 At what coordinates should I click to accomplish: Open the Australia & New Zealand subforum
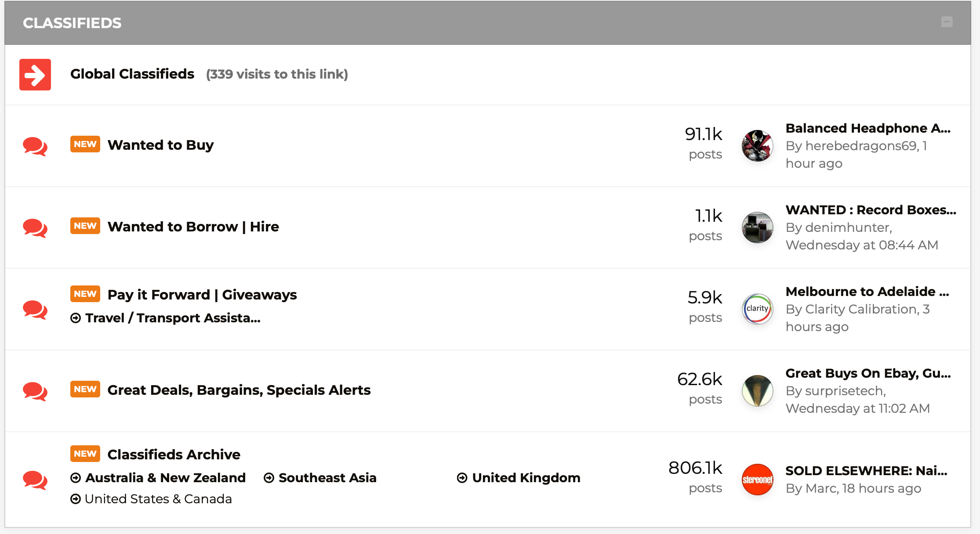pos(165,478)
